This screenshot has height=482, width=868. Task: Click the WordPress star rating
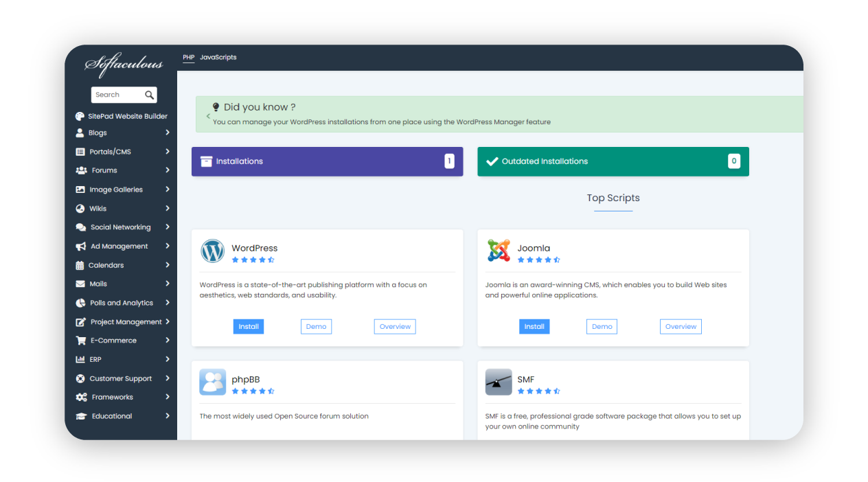pos(253,260)
